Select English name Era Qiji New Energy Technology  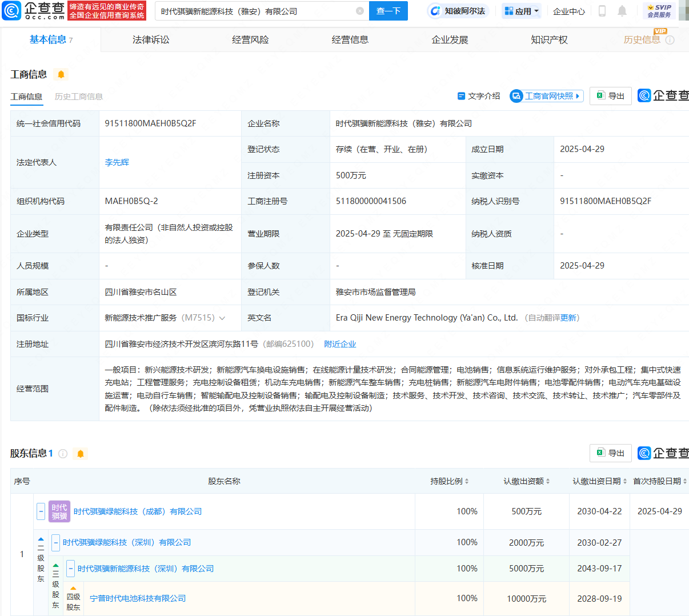tap(427, 318)
